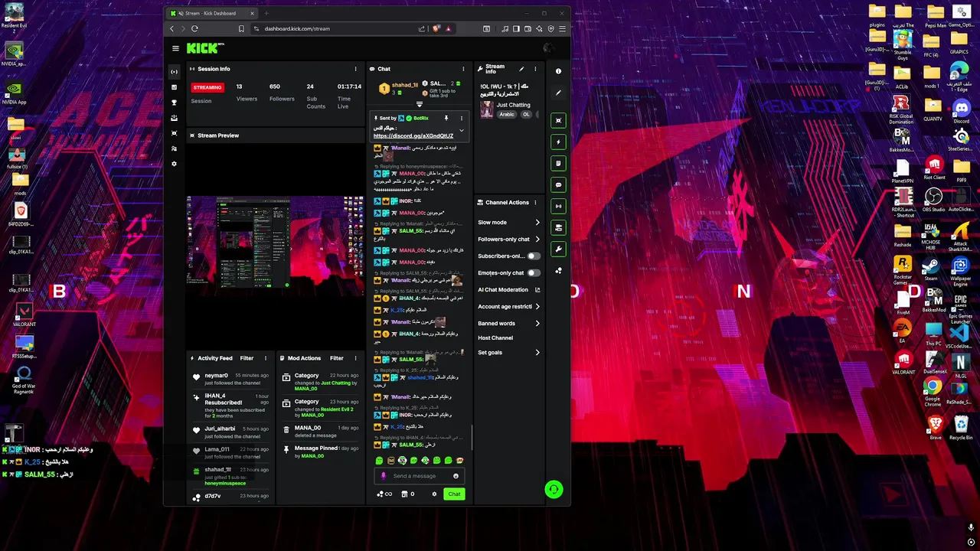This screenshot has width=980, height=551.
Task: Click the chat bubble widget button
Action: (558, 184)
